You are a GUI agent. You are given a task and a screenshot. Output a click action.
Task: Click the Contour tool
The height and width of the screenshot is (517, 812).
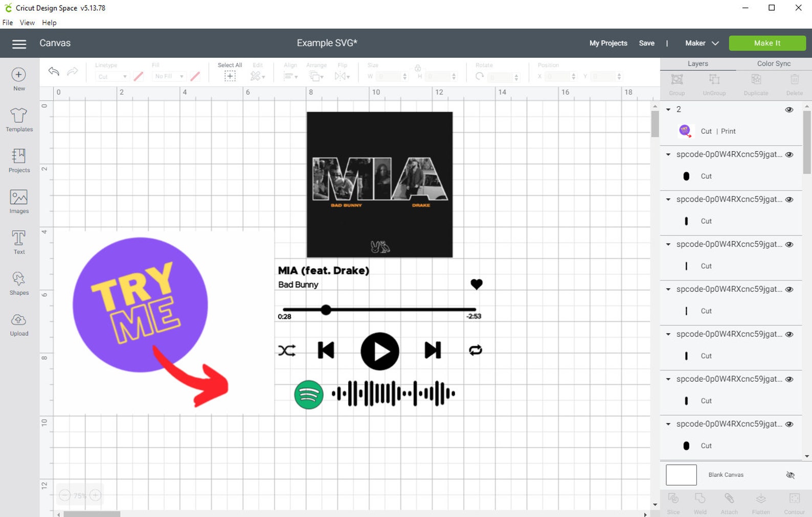click(794, 498)
